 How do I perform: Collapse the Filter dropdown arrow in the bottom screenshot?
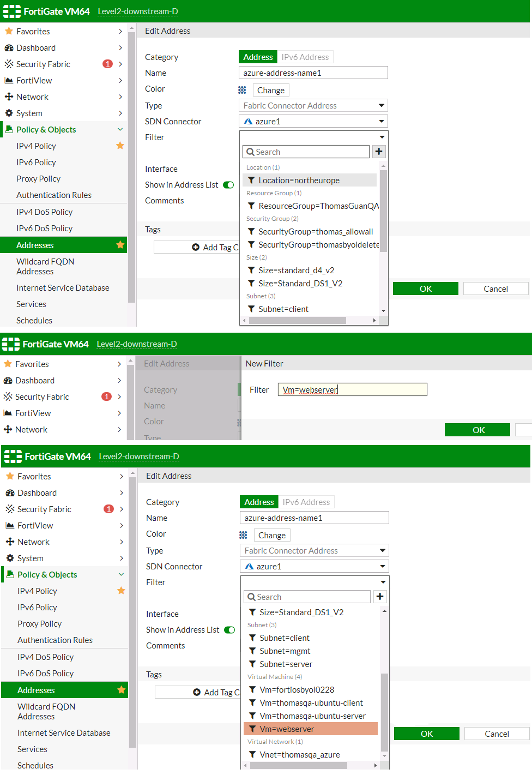[383, 582]
